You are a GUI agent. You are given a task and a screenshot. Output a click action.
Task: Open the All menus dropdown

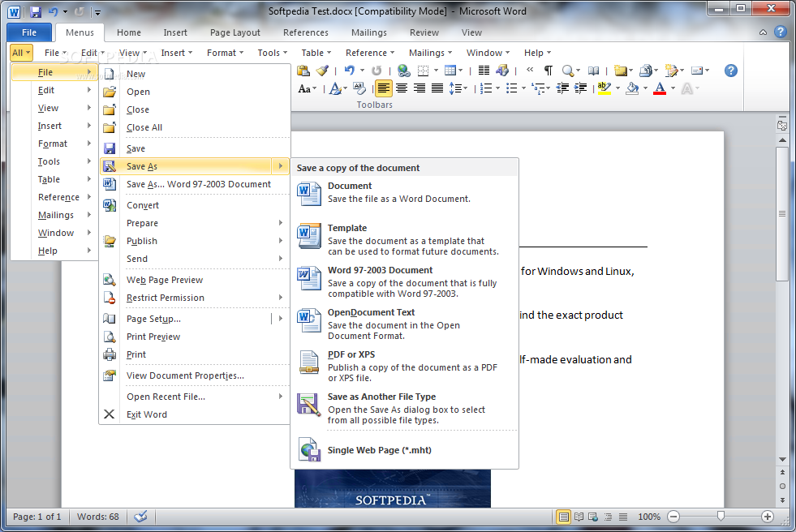coord(21,53)
